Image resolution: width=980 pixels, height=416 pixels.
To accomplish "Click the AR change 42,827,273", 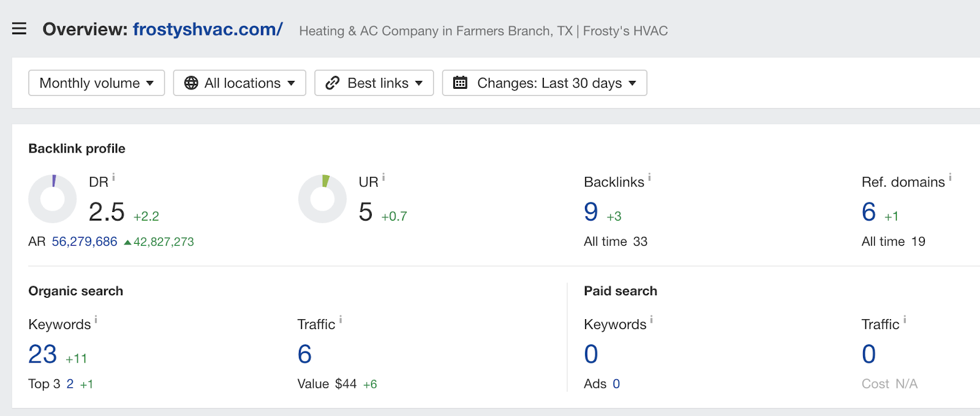I will (159, 242).
